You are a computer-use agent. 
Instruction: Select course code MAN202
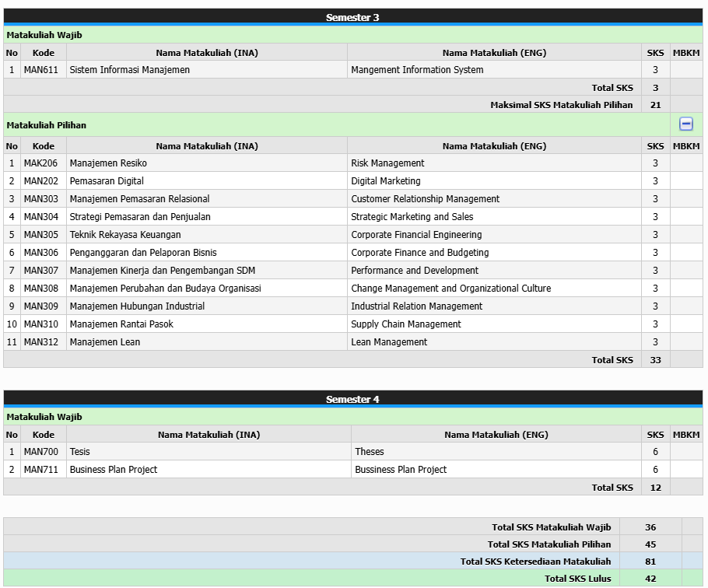[x=41, y=181]
